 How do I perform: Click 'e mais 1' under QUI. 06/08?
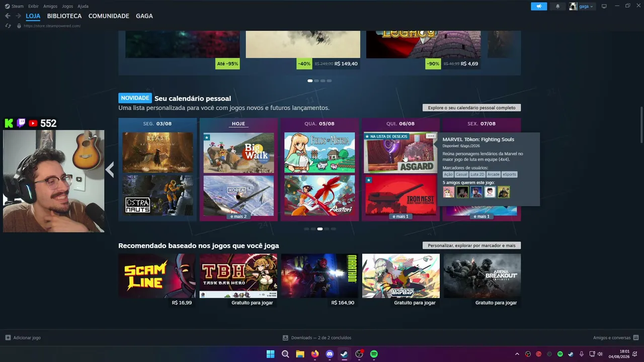401,216
